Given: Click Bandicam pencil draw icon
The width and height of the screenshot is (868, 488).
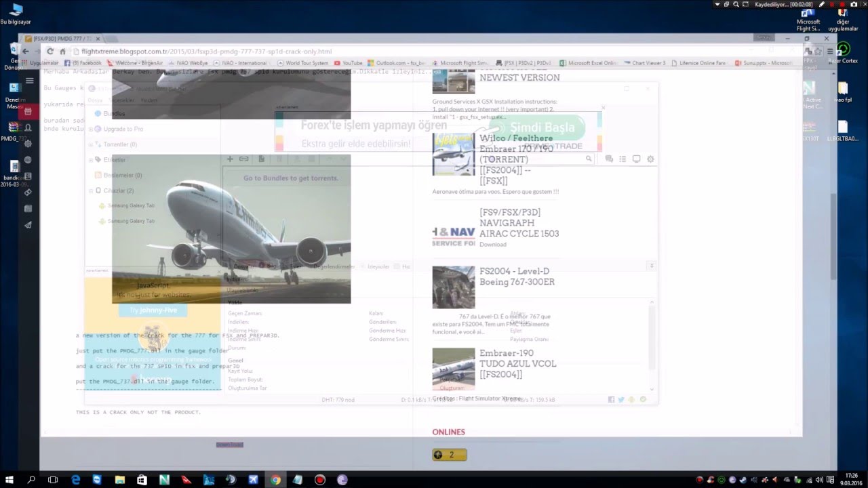Looking at the screenshot, I should (822, 4).
